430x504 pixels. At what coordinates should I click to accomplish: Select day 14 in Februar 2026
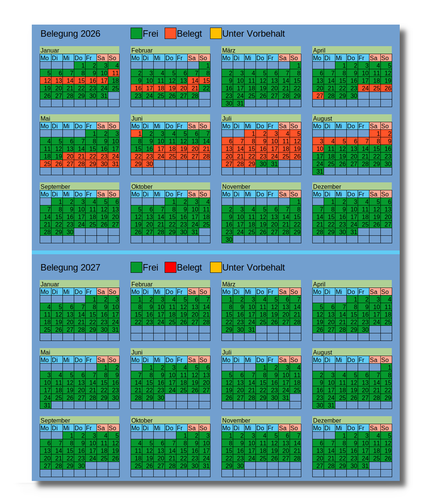tap(193, 81)
